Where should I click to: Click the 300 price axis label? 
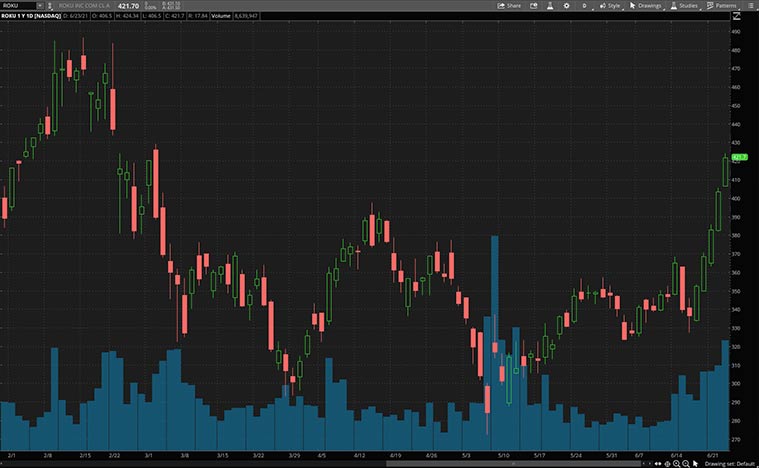click(x=736, y=384)
